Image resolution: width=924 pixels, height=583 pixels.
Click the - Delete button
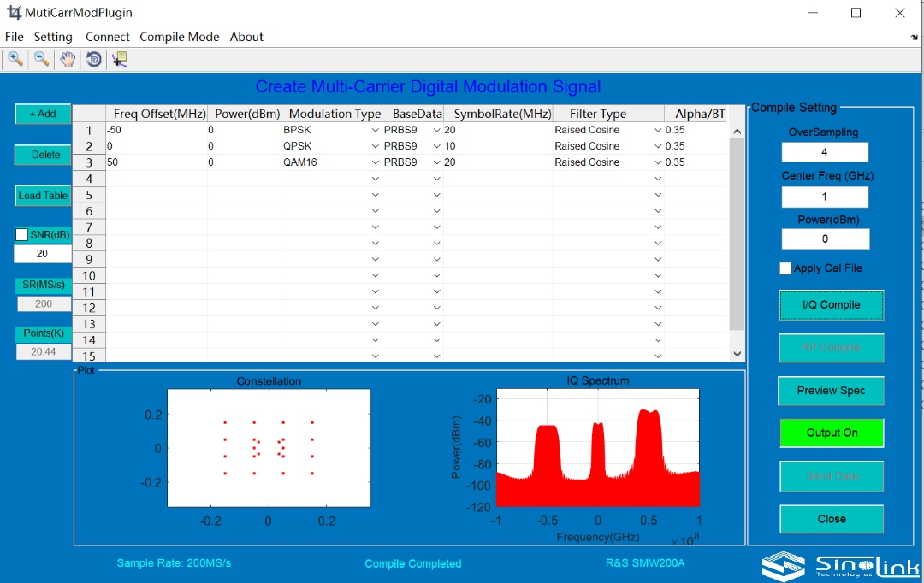coord(43,155)
